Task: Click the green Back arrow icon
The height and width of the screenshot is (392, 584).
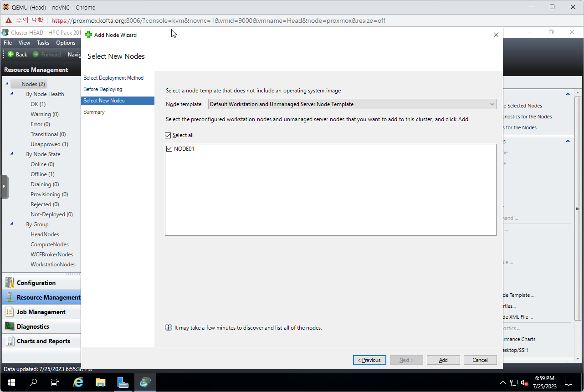Action: [10, 54]
